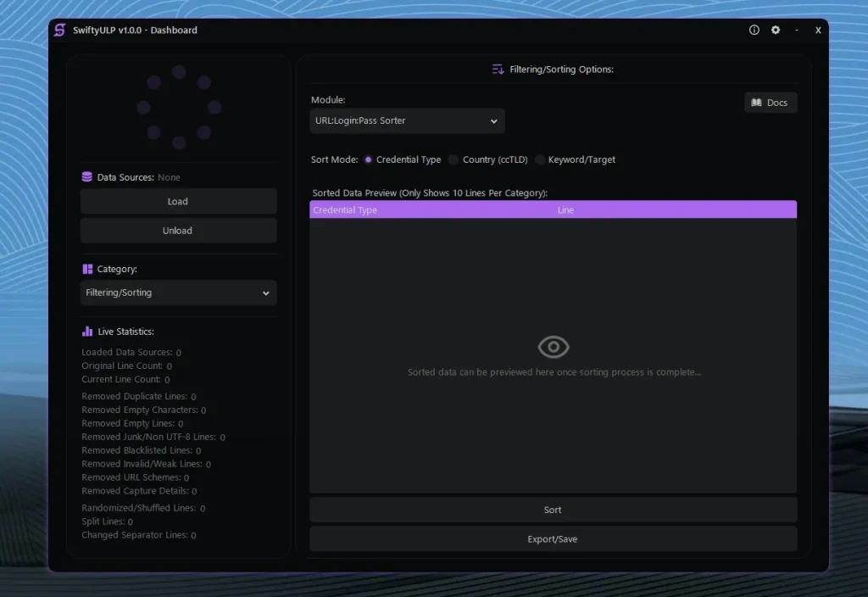Image resolution: width=868 pixels, height=597 pixels.
Task: Expand the Filtering/Sorting category dropdown
Action: coord(178,293)
